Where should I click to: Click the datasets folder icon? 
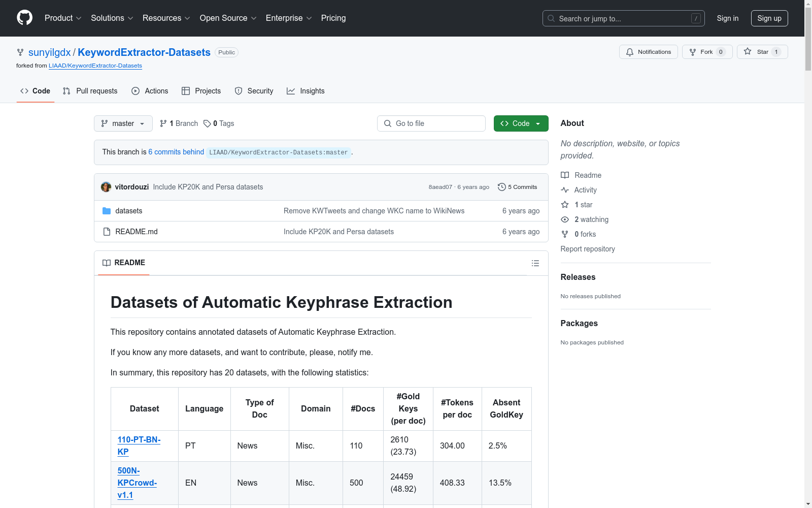107,211
